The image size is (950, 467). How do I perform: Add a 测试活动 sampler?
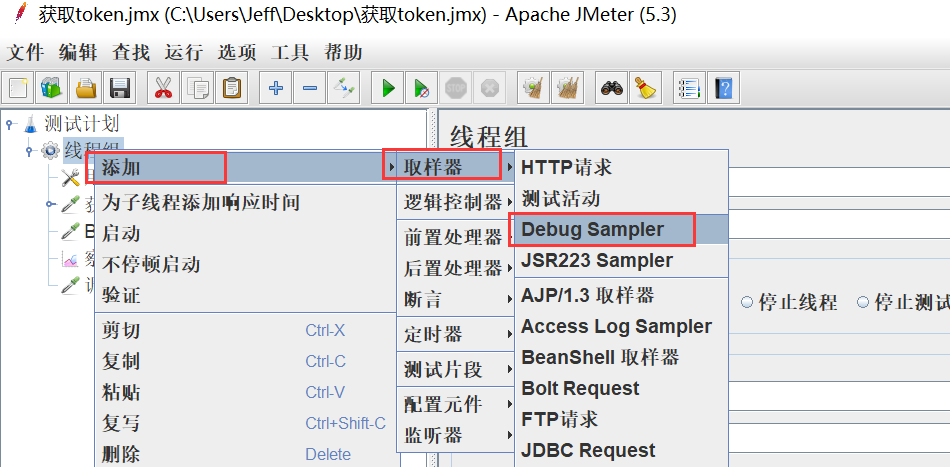[x=621, y=198]
